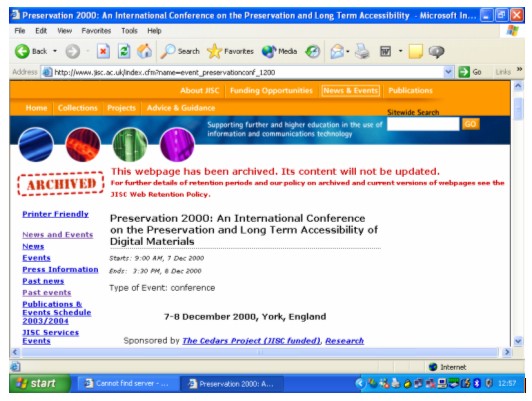
Task: Click the green Go arrow button
Action: [464, 72]
